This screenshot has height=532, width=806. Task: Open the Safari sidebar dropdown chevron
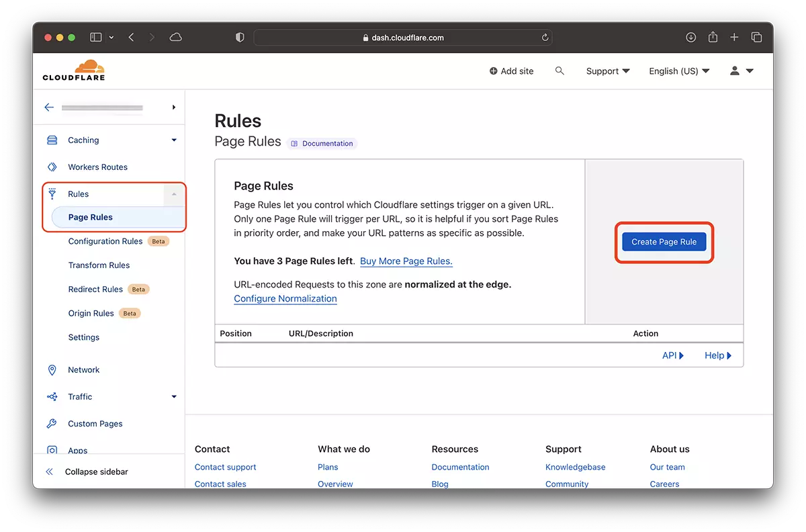(x=111, y=38)
